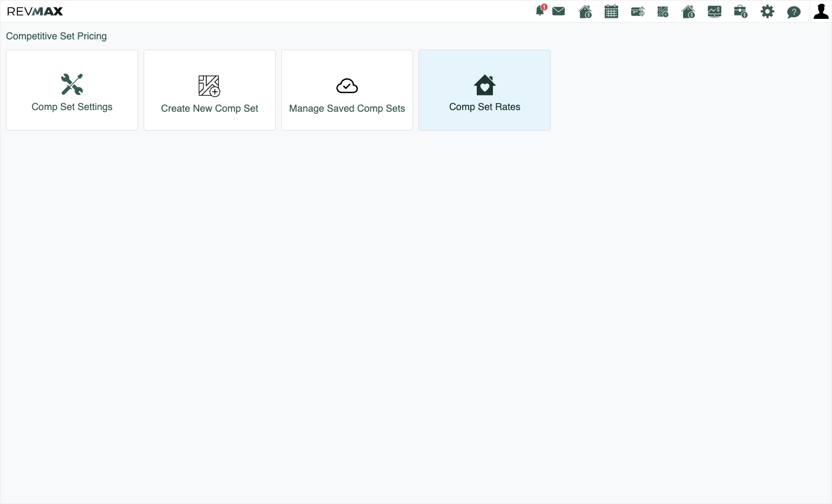Click the credit card with dollar icon
This screenshot has height=504, width=832.
[x=638, y=11]
